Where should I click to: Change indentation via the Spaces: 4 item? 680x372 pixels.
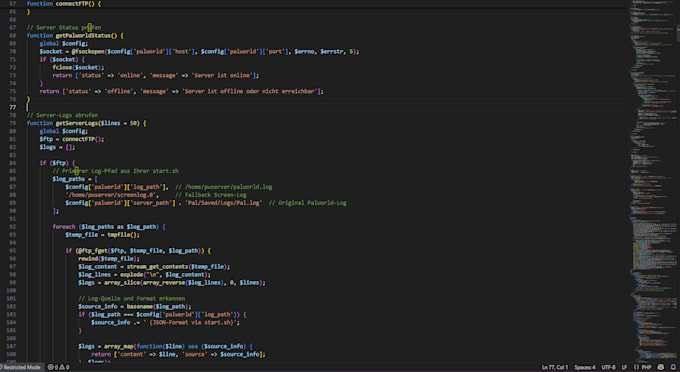(x=585, y=367)
